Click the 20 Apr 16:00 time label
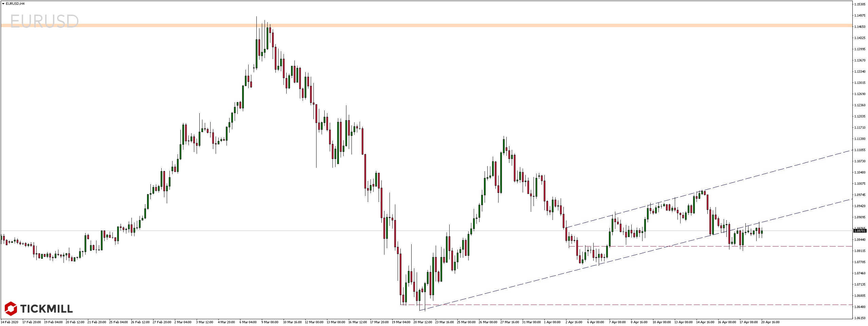868x326 pixels. point(770,322)
